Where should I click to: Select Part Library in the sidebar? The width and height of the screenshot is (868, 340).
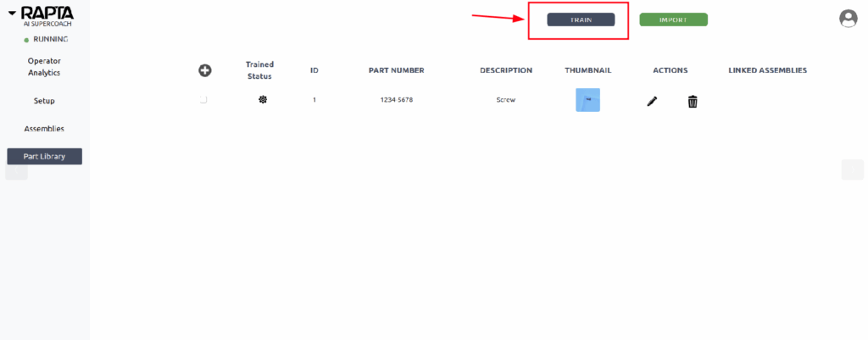click(x=44, y=156)
